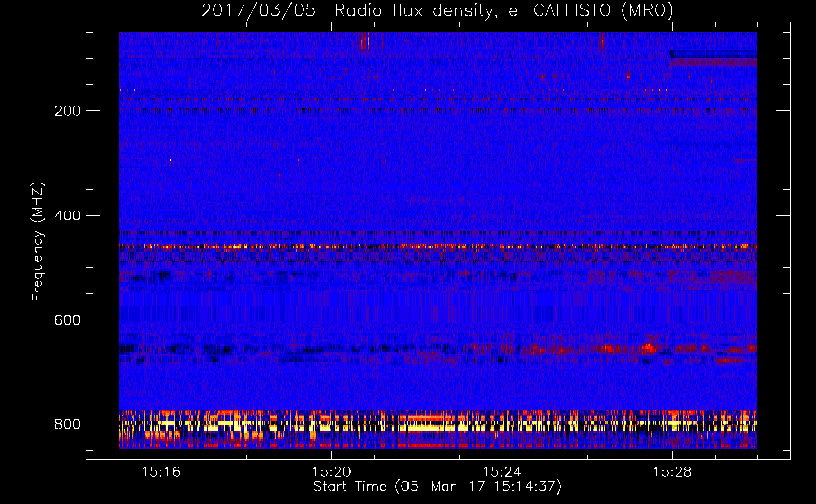This screenshot has width=816, height=504.
Task: Click the Start Time axis label
Action: coord(437,487)
